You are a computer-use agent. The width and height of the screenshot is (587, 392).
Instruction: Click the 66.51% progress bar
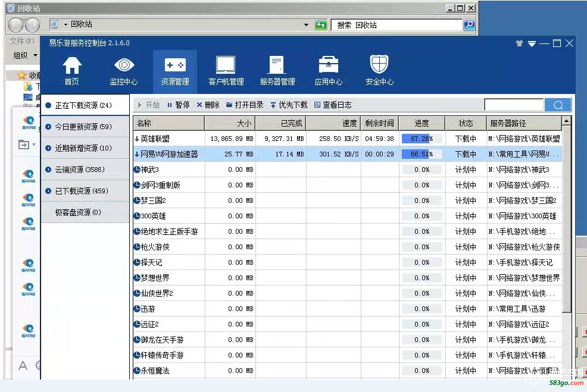422,154
